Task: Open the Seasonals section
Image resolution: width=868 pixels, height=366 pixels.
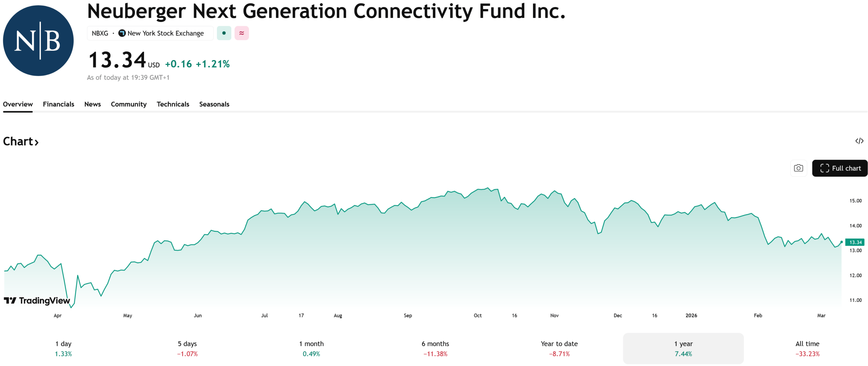Action: (x=214, y=104)
